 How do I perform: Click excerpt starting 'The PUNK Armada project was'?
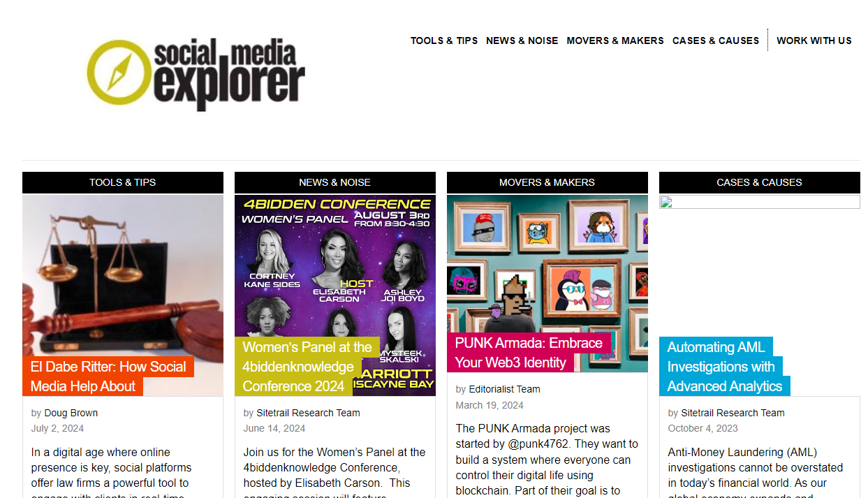547,460
